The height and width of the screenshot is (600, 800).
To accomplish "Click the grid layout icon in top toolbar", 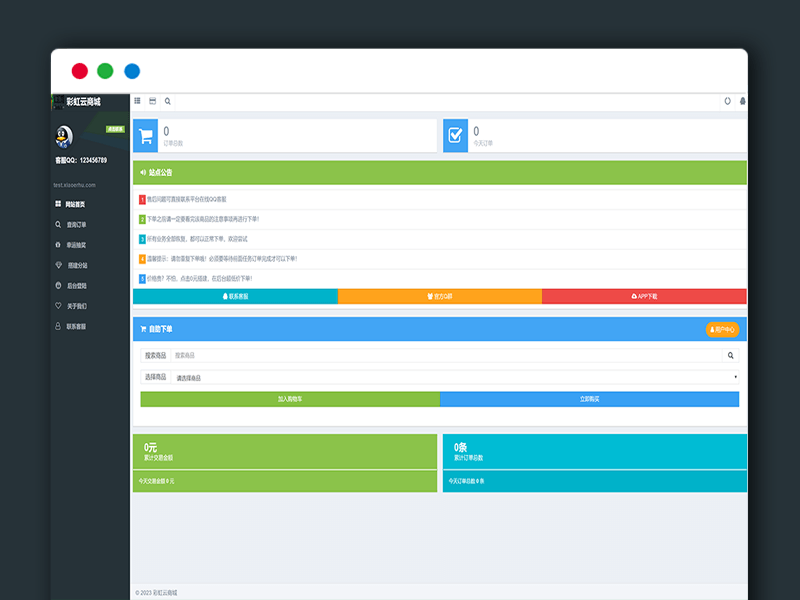I will pyautogui.click(x=137, y=101).
